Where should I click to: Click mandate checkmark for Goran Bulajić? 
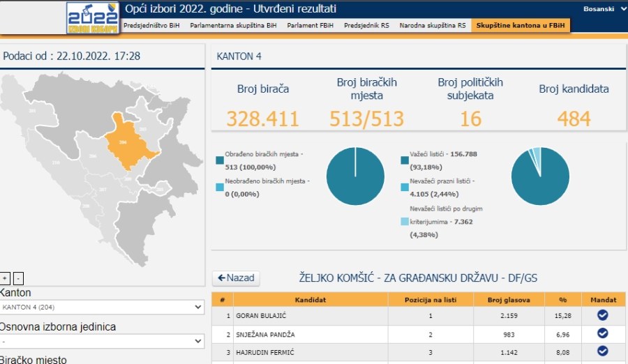(x=602, y=315)
